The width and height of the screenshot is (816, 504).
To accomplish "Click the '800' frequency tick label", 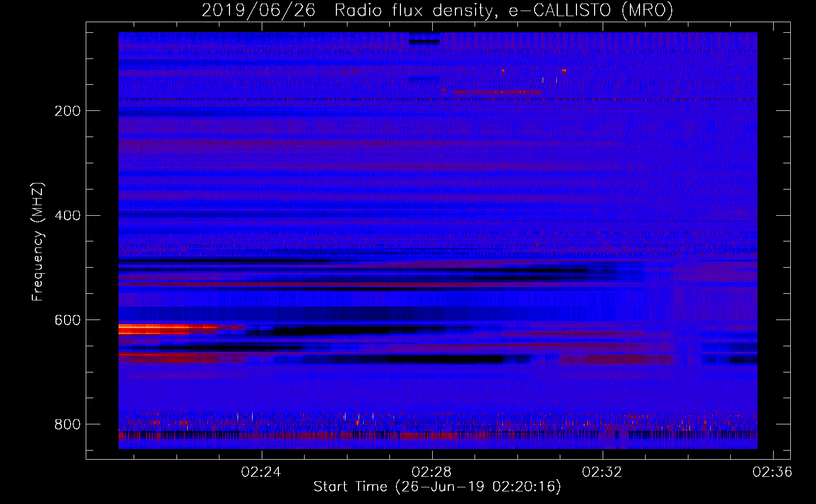I will (x=68, y=424).
